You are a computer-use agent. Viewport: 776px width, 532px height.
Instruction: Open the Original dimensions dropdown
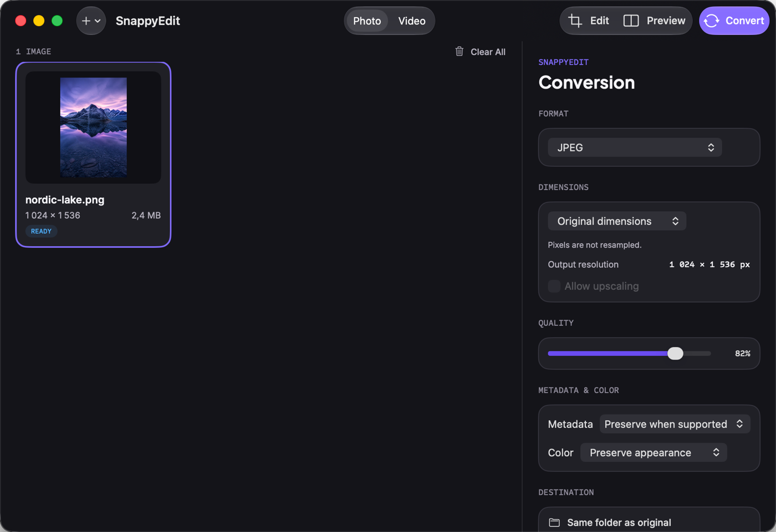617,221
